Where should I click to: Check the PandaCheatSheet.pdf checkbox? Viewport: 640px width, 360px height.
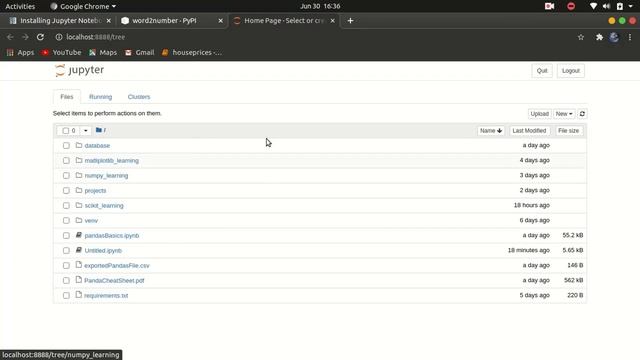tap(66, 280)
